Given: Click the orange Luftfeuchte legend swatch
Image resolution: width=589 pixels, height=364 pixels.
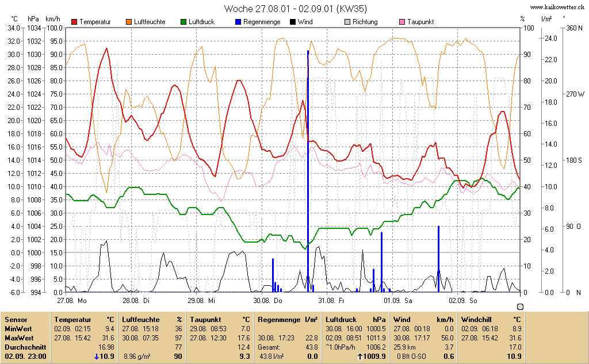Looking at the screenshot, I should coord(129,22).
